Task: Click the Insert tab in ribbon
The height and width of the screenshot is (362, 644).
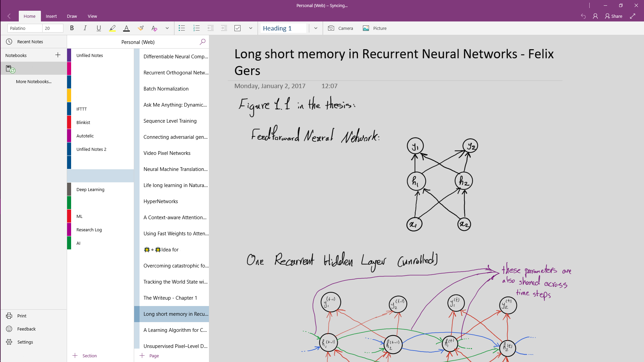Action: [51, 16]
